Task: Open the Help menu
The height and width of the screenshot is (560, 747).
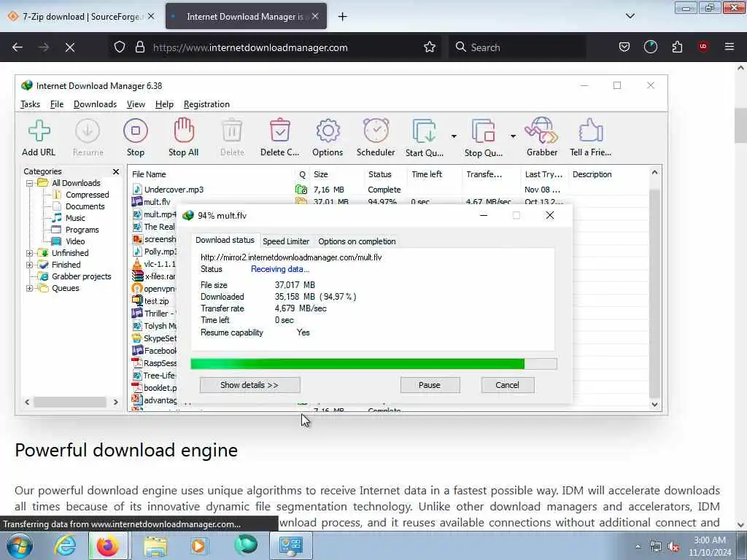Action: click(164, 104)
